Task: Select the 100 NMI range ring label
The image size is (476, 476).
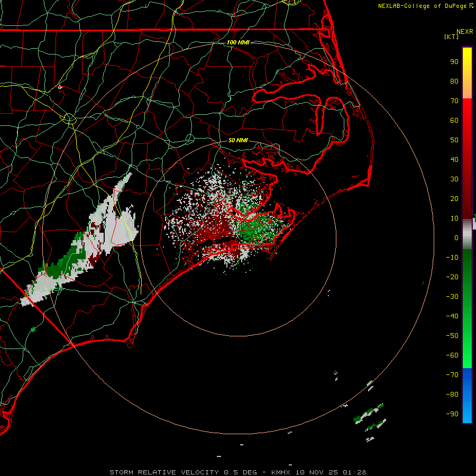Action: click(238, 42)
